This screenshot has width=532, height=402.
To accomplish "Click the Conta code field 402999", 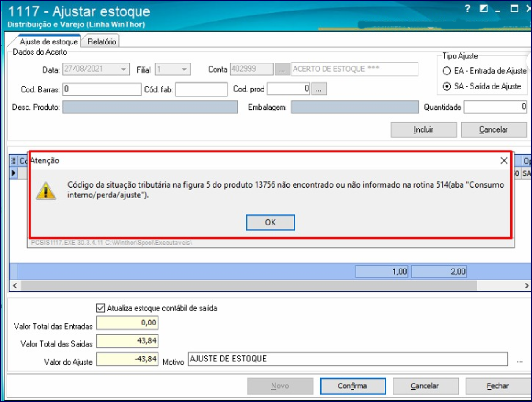I will click(x=252, y=69).
